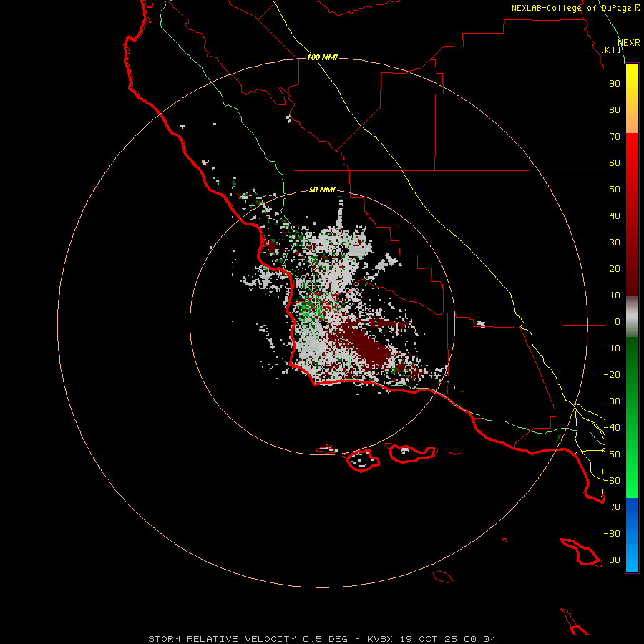The width and height of the screenshot is (644, 644).
Task: Select the "-80" value on velocity scale
Action: coord(612,534)
